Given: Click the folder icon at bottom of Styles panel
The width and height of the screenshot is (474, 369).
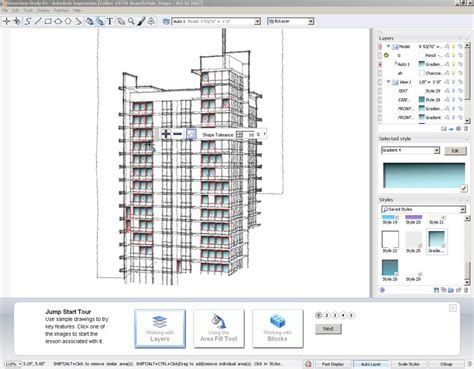Looking at the screenshot, I should click(x=451, y=290).
